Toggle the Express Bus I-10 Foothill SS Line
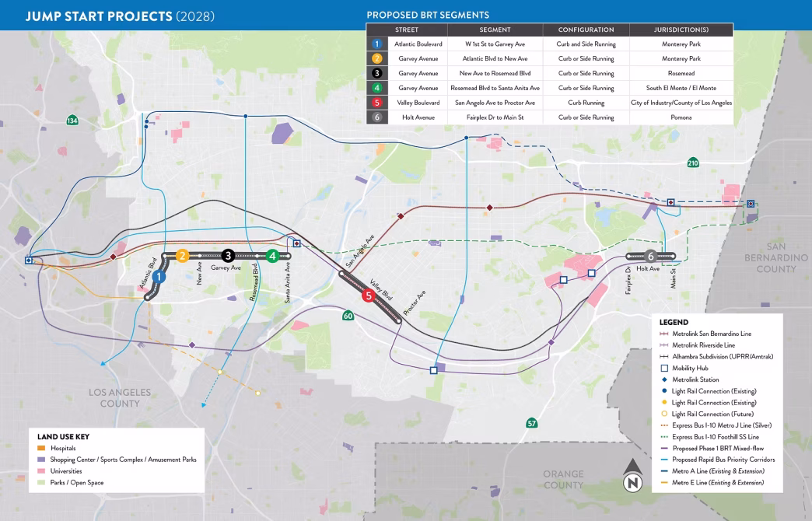Viewport: 812px width, 521px height. tap(666, 438)
